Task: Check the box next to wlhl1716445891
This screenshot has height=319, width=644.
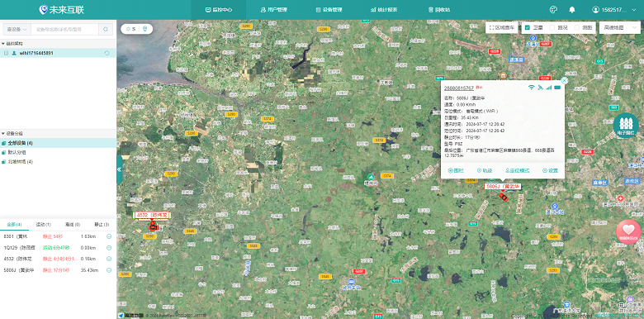Action: (x=6, y=53)
